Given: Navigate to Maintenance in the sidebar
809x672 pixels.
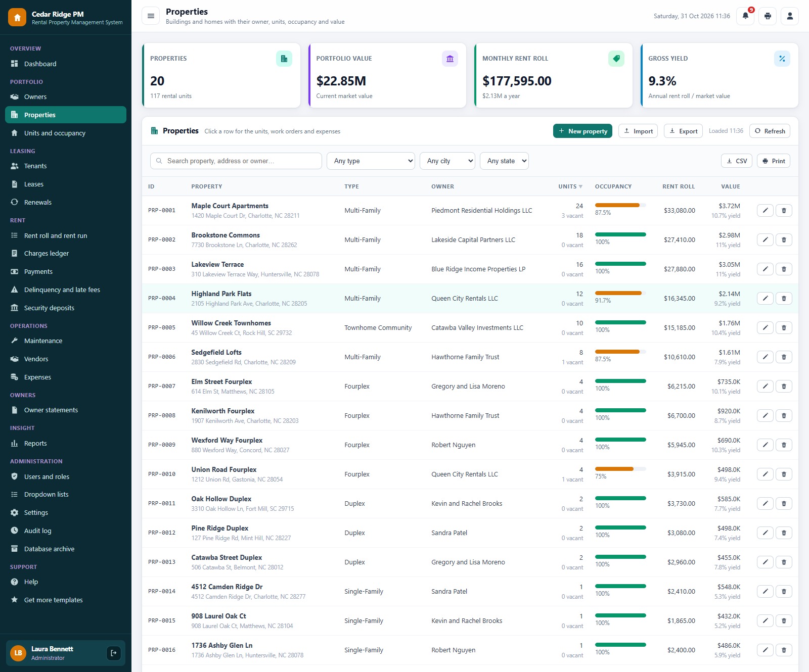Looking at the screenshot, I should click(66, 341).
